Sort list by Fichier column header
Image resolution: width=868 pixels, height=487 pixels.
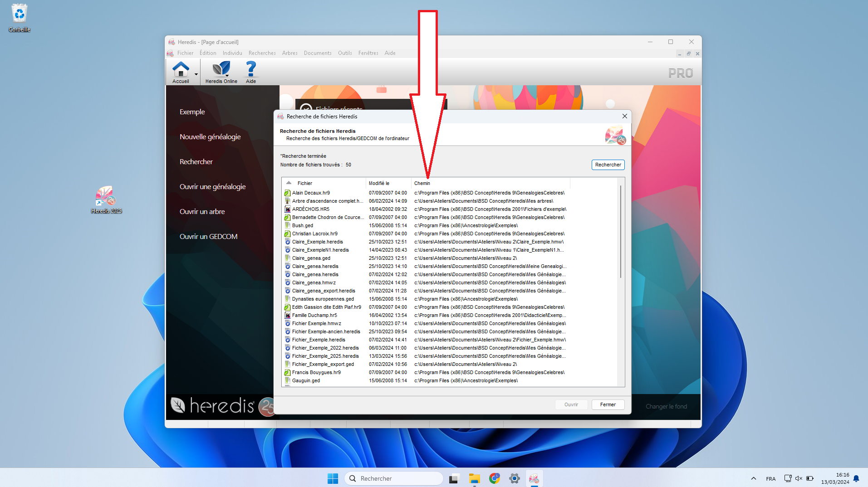click(x=304, y=183)
